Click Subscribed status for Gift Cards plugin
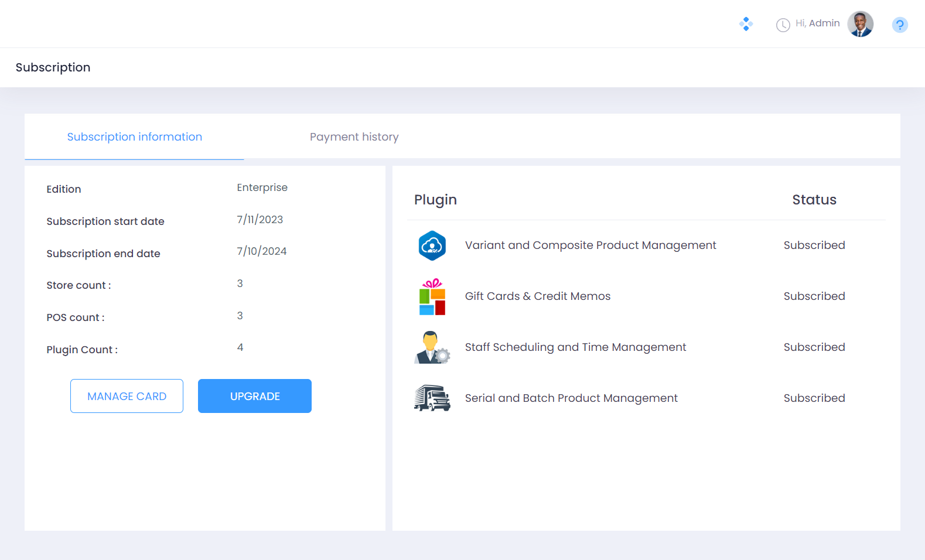 click(814, 296)
